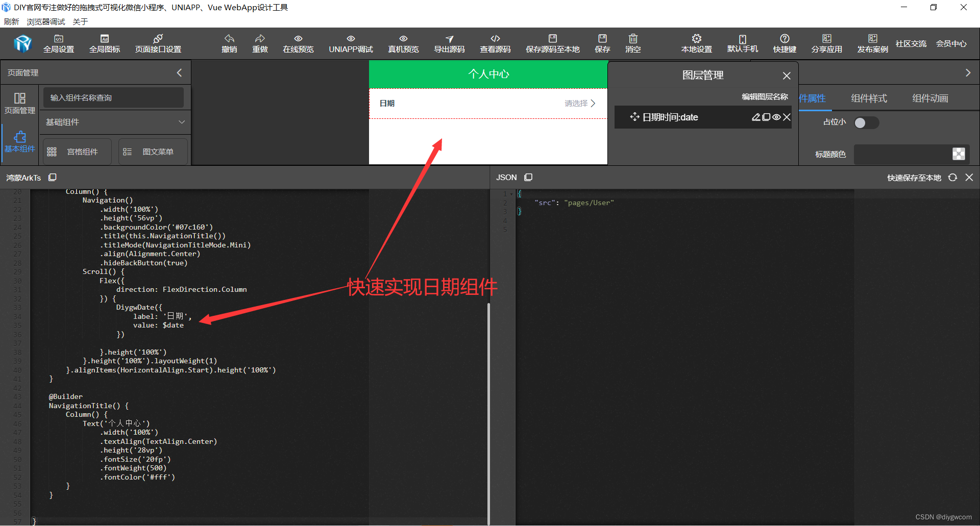980x526 pixels.
Task: Toggle visibility of 日期时间:date layer
Action: click(776, 117)
